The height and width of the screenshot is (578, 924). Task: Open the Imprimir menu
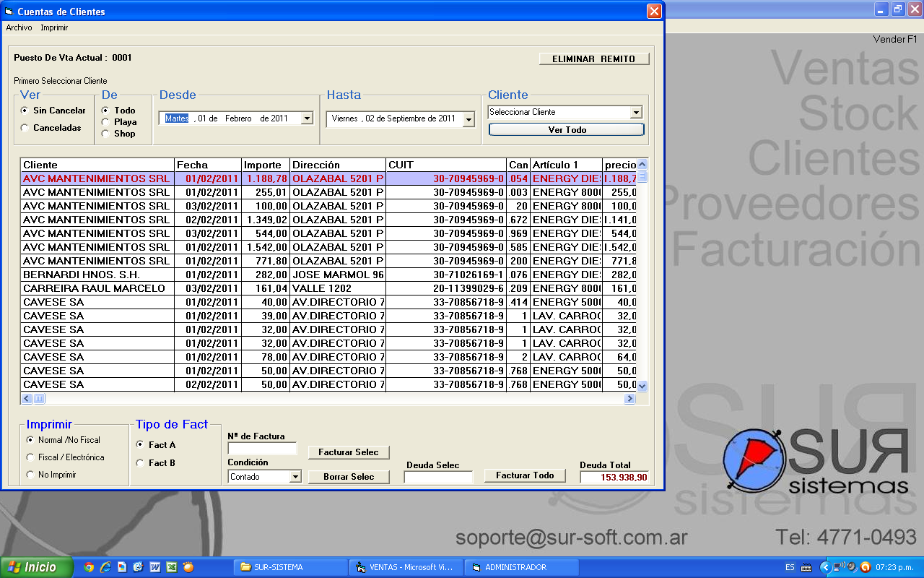54,27
